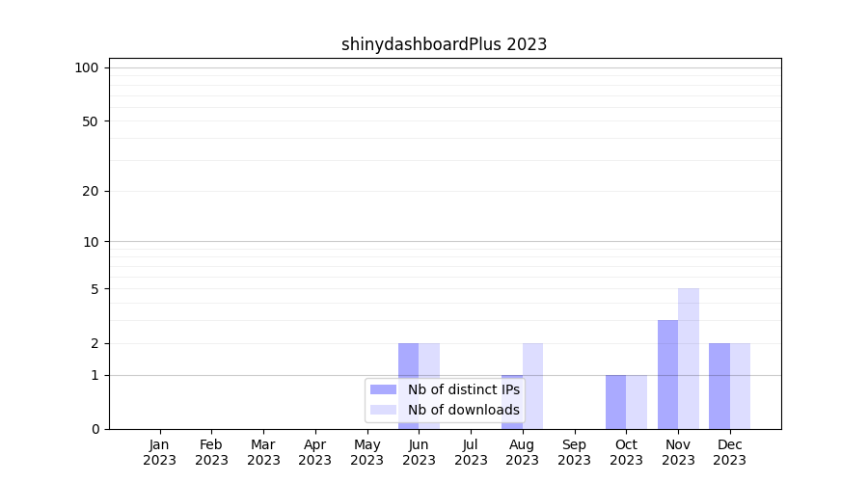
Task: Click the Nov 2023 downloads bar
Action: coord(689,359)
